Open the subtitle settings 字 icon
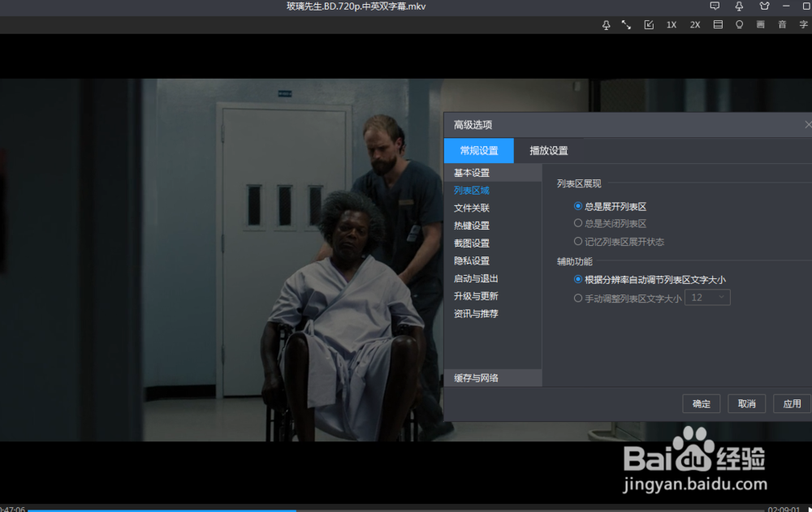The height and width of the screenshot is (512, 812). pos(803,24)
